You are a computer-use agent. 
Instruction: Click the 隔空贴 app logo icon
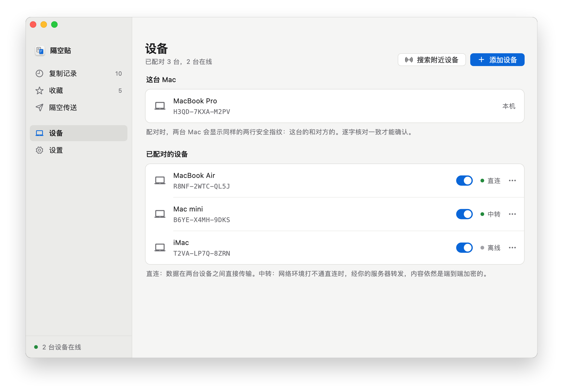click(40, 51)
